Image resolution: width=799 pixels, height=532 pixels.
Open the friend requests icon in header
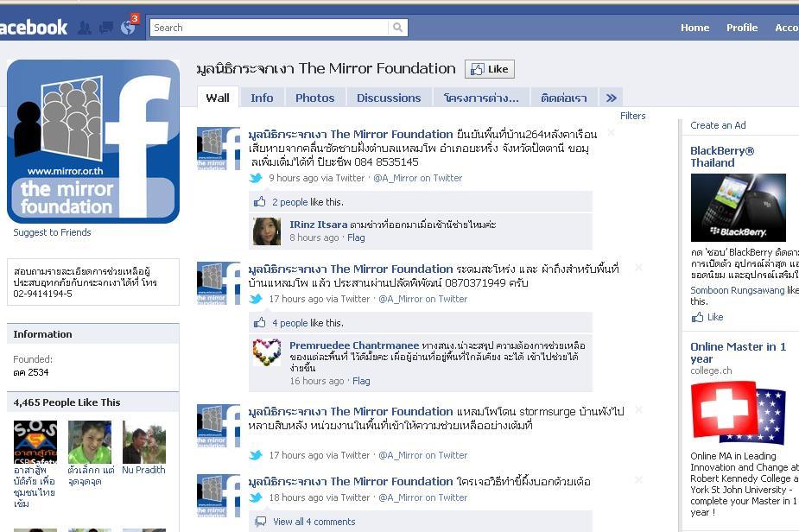(x=84, y=28)
